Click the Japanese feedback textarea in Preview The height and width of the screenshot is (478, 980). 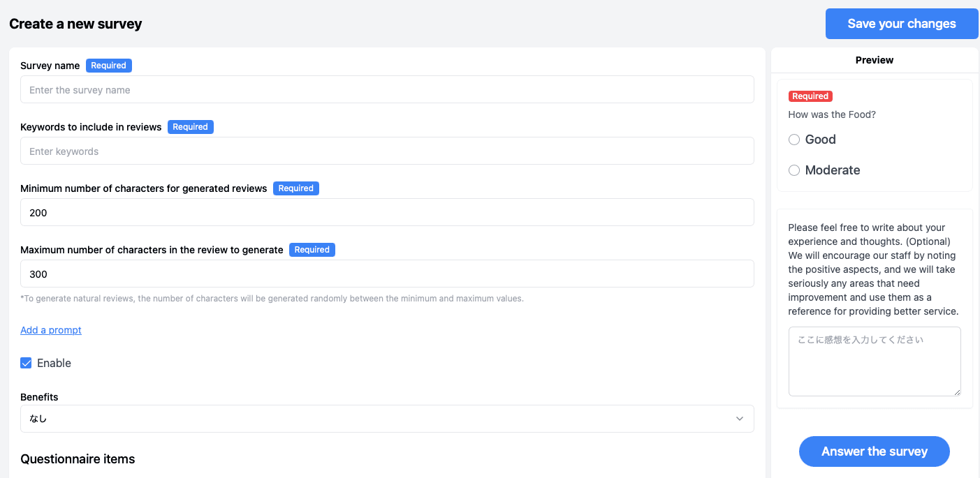(874, 361)
